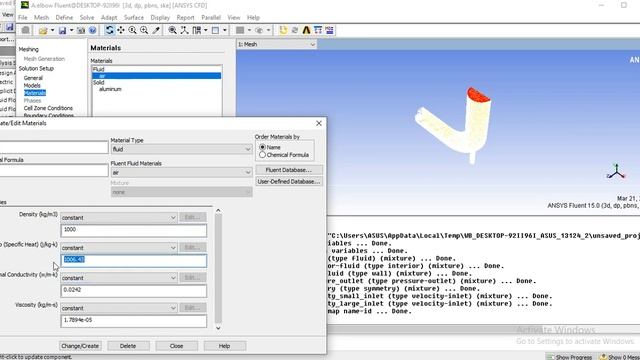Open the Solve menu
This screenshot has height=360, width=640.
87,18
